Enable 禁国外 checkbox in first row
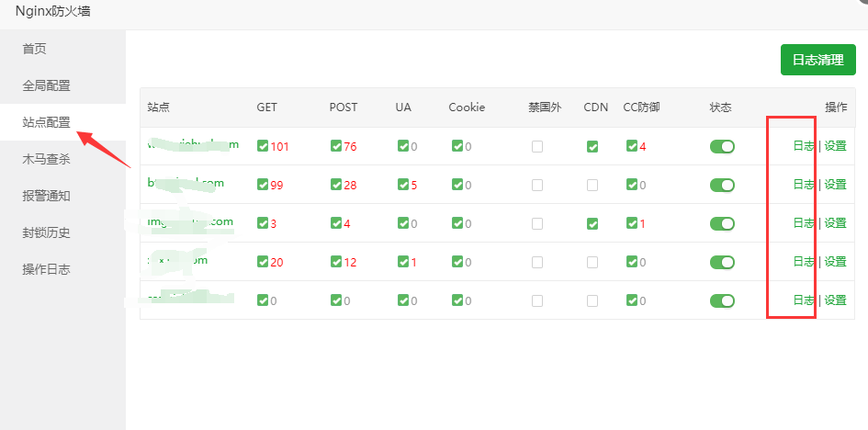868x430 pixels. coord(537,147)
